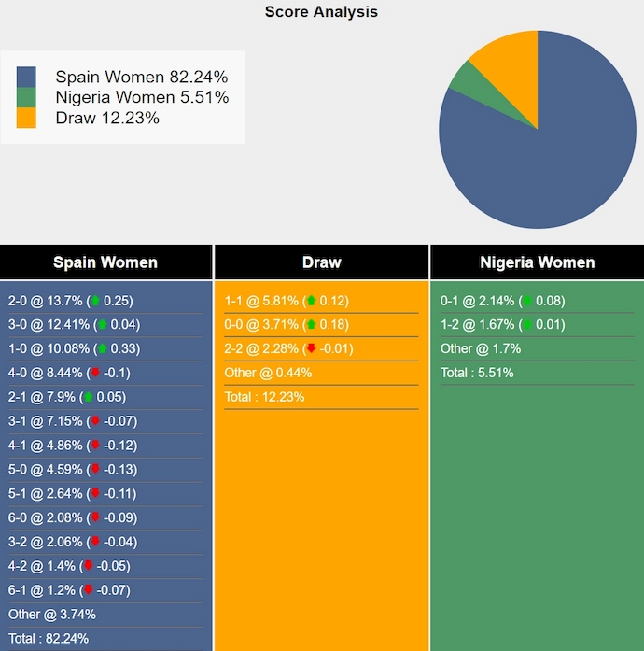Click the blue Spain Women legend swatch
Image resolution: width=644 pixels, height=651 pixels.
pyautogui.click(x=26, y=77)
